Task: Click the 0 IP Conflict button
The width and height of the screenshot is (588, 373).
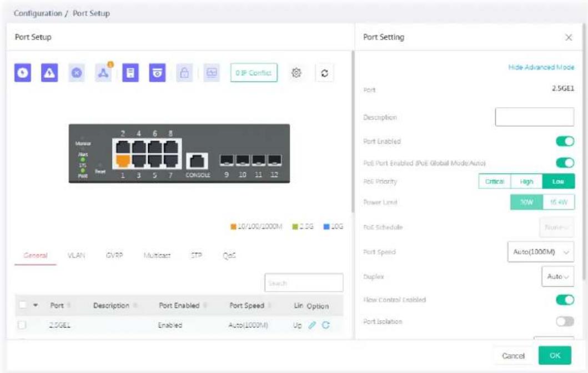Action: tap(254, 73)
